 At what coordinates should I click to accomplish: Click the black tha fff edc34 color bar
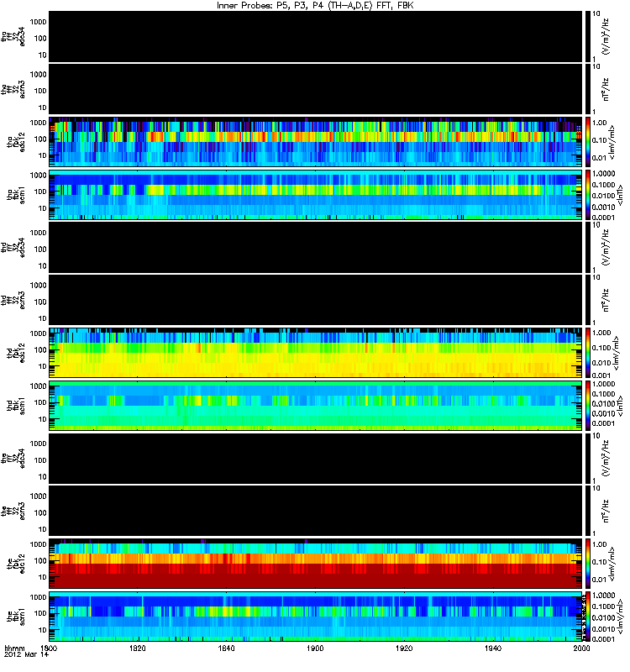click(x=589, y=36)
